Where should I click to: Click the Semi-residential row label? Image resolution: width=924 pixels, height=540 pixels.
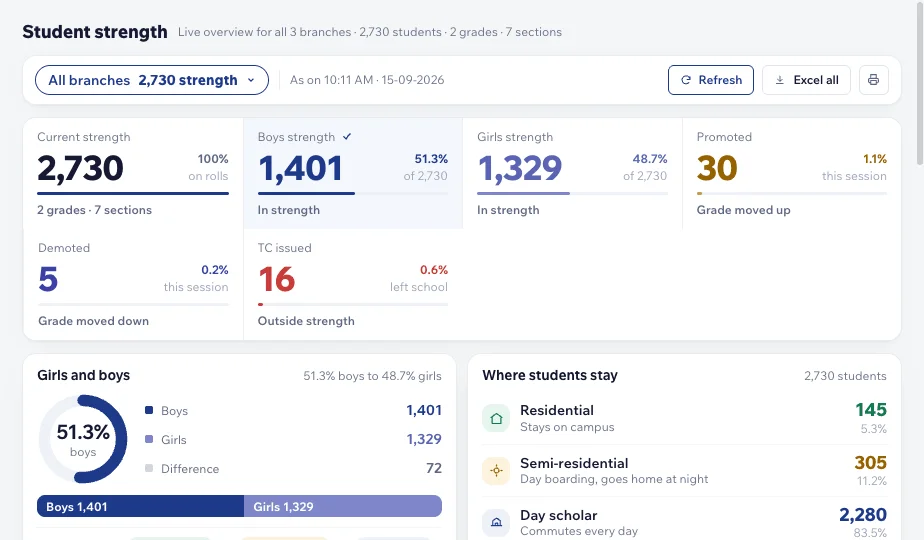pos(574,463)
